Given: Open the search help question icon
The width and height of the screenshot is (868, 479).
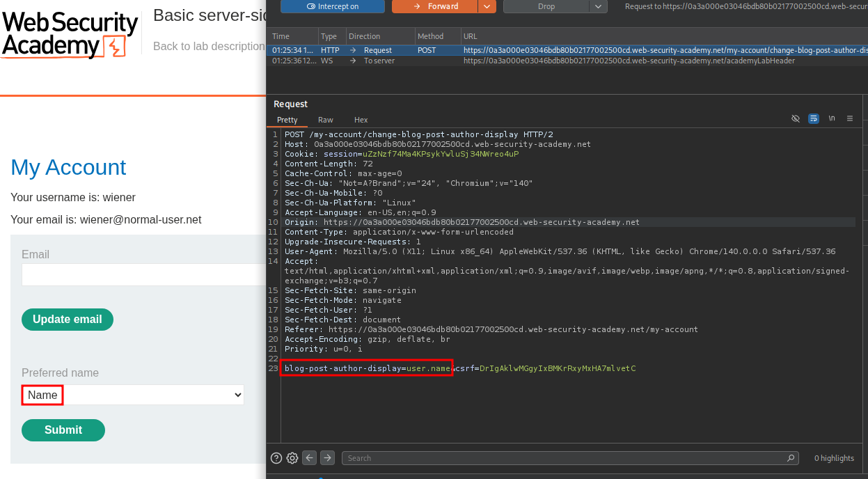Looking at the screenshot, I should pyautogui.click(x=276, y=458).
